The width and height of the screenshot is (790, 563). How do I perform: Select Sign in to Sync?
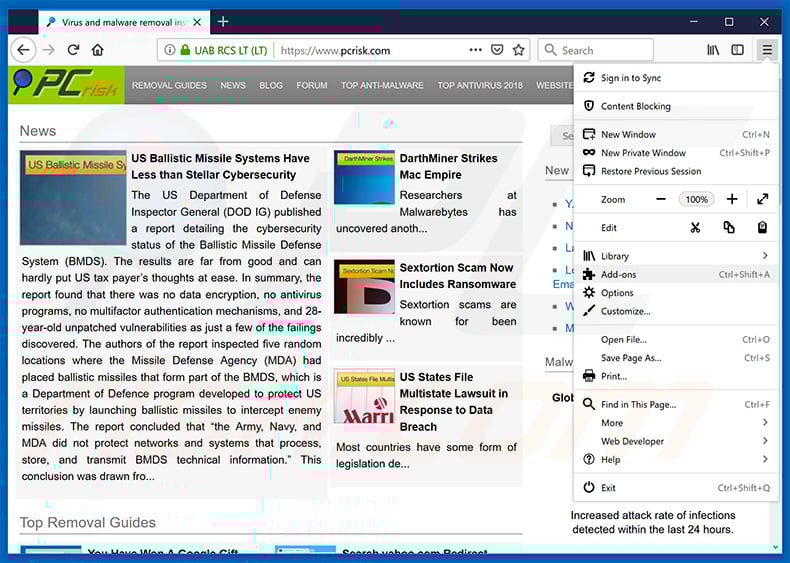coord(674,78)
